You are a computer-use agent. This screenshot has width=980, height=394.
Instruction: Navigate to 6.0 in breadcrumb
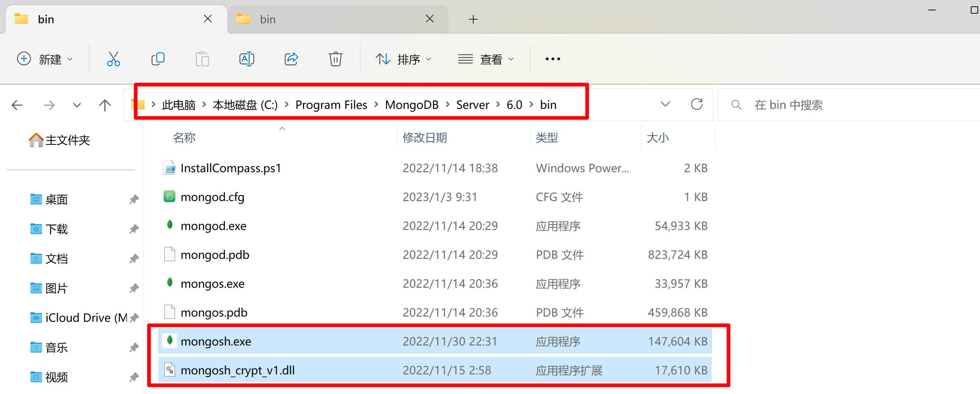[514, 105]
